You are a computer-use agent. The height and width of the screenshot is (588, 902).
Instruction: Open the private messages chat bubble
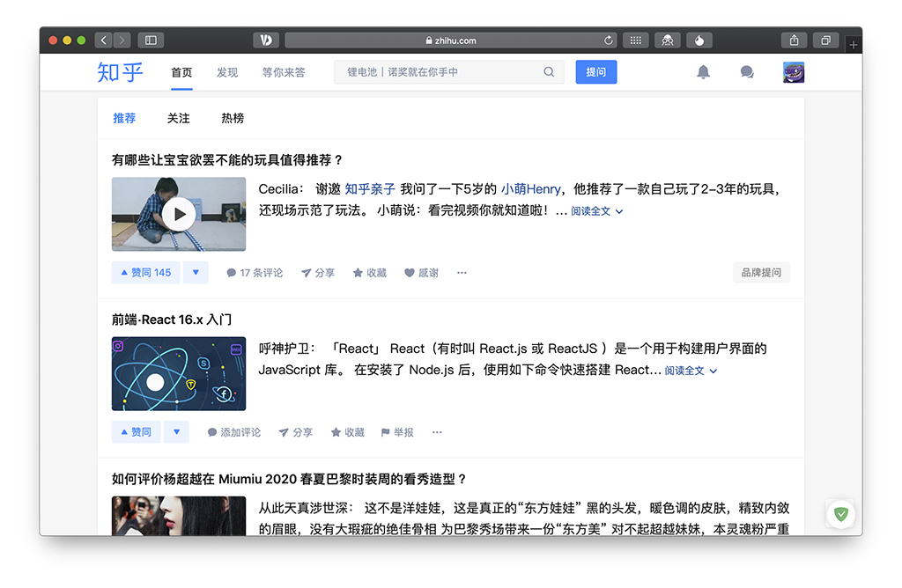747,72
